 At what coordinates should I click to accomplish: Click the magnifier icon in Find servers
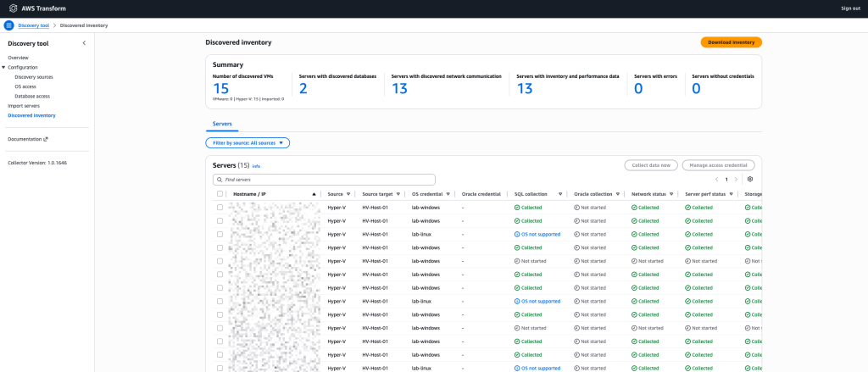pyautogui.click(x=220, y=180)
